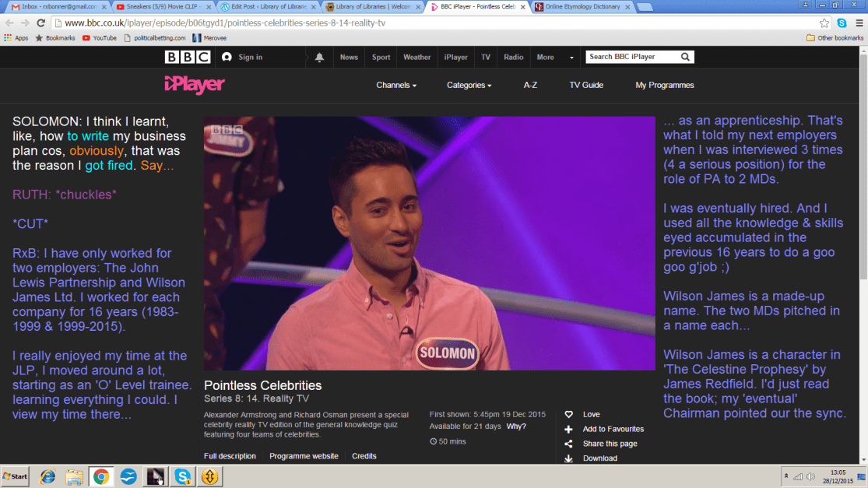Viewport: 868px width, 488px height.
Task: Click the Full description link
Action: (230, 456)
